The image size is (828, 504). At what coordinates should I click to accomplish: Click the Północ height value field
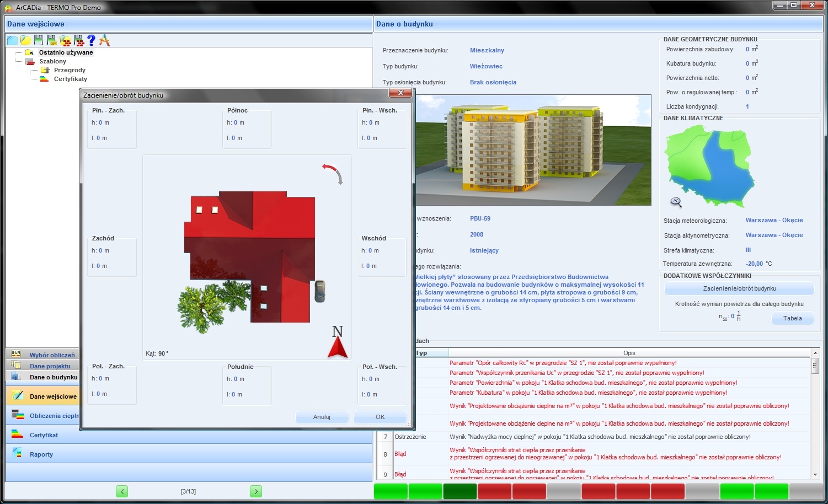[236, 122]
